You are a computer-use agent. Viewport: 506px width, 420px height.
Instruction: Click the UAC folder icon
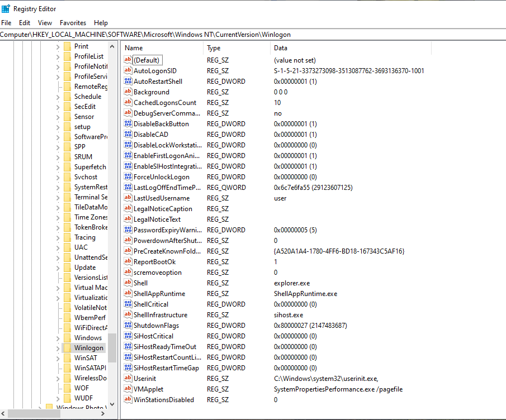tap(68, 247)
